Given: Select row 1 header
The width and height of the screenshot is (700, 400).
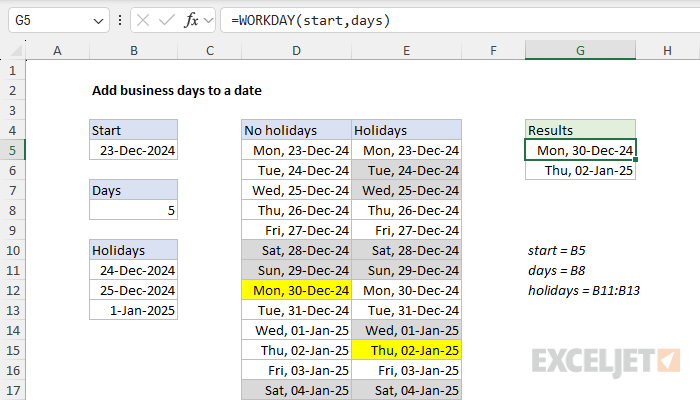Looking at the screenshot, I should pos(12,71).
